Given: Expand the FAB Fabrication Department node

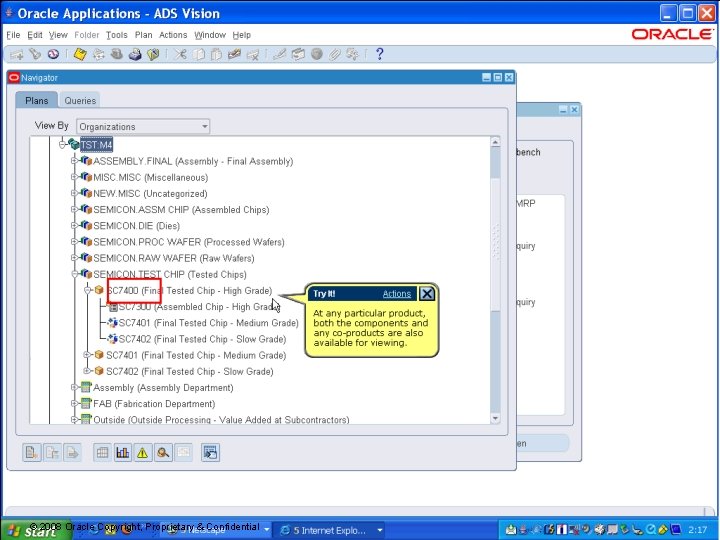Looking at the screenshot, I should pyautogui.click(x=74, y=404).
